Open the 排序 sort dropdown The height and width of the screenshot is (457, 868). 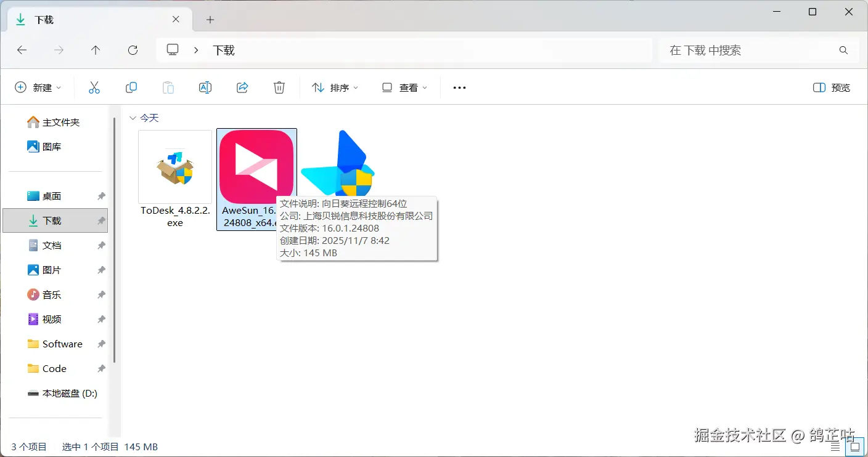335,87
